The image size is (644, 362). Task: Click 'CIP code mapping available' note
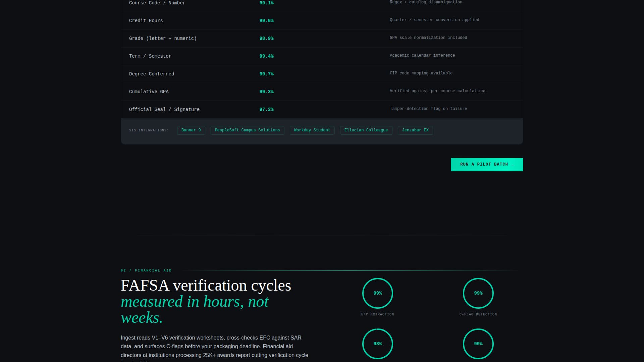click(x=421, y=73)
